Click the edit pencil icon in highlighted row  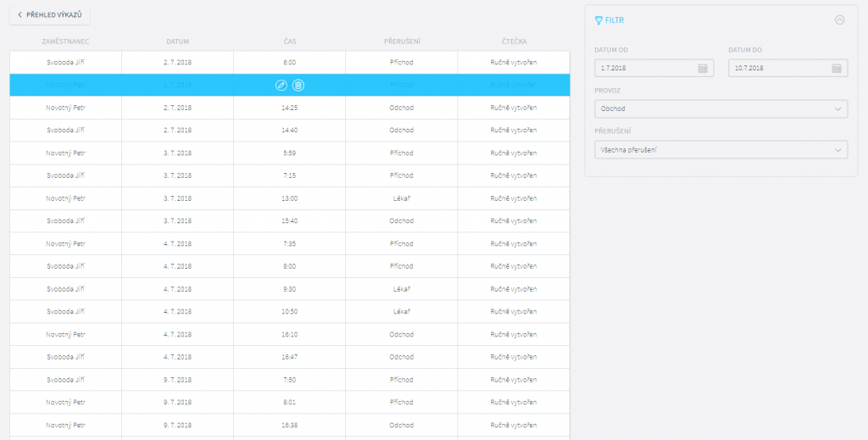pos(281,86)
